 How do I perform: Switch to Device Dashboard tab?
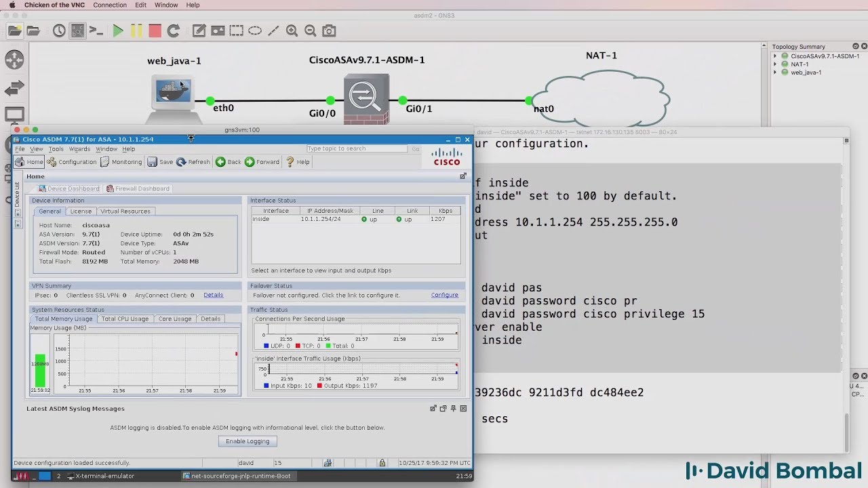(x=69, y=188)
